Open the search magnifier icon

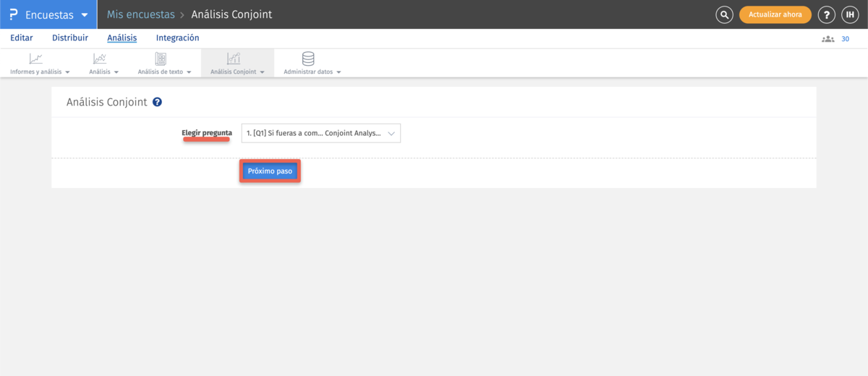724,14
